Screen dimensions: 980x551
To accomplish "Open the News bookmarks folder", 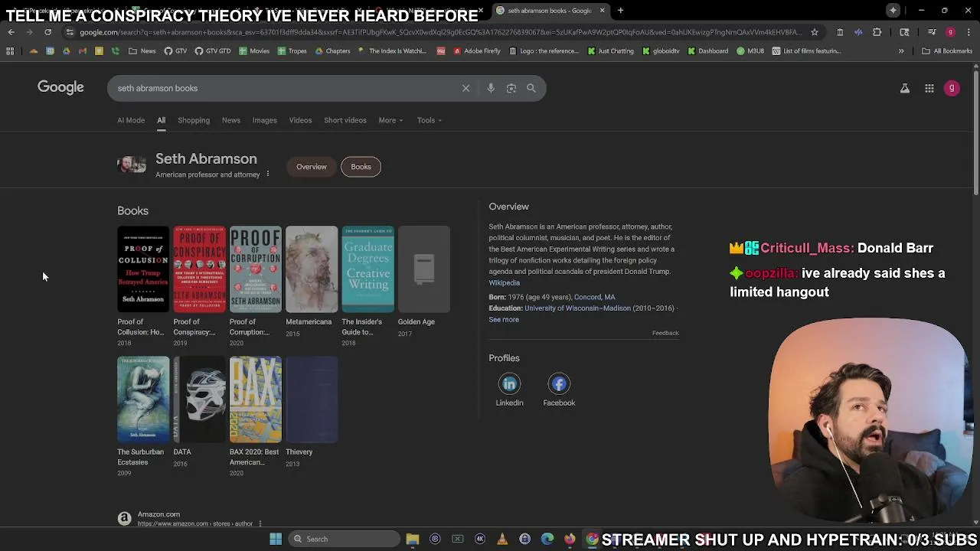I will pyautogui.click(x=142, y=51).
